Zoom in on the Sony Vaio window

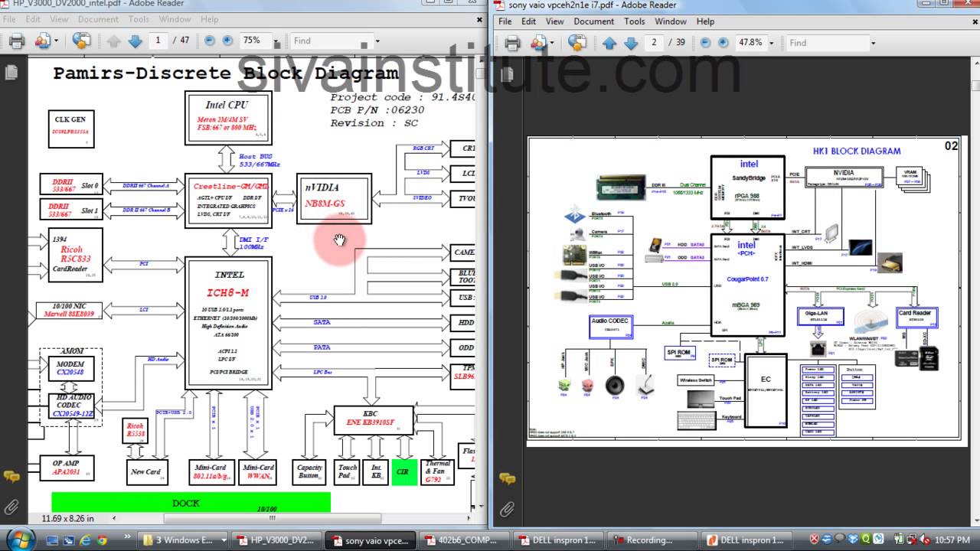pyautogui.click(x=724, y=43)
